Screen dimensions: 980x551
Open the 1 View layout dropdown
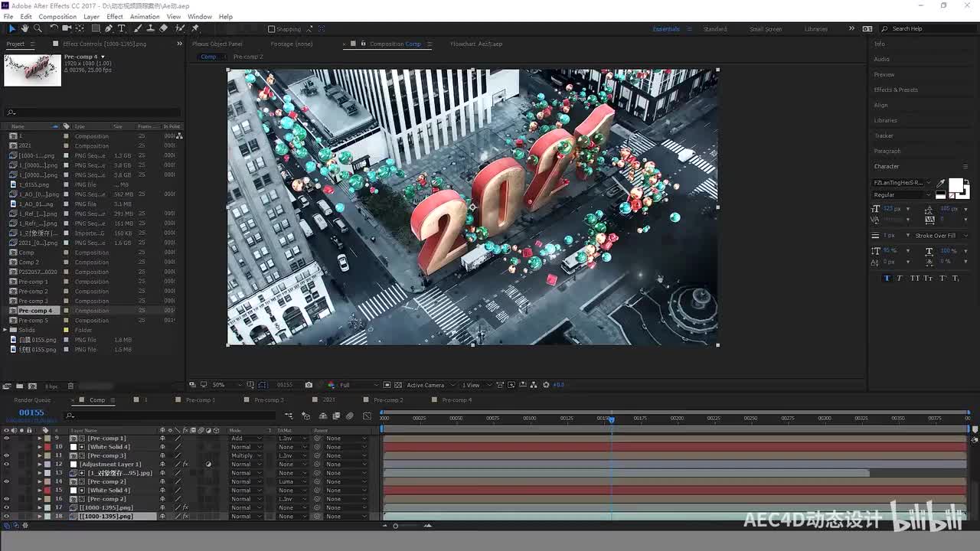(475, 385)
